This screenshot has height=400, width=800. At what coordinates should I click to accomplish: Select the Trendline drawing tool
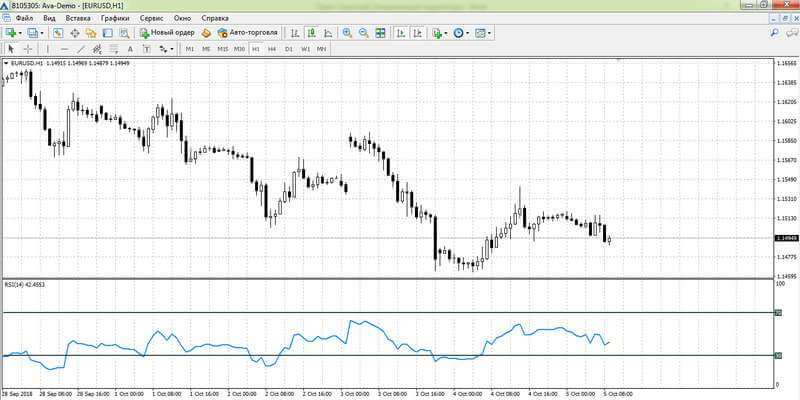[x=81, y=49]
